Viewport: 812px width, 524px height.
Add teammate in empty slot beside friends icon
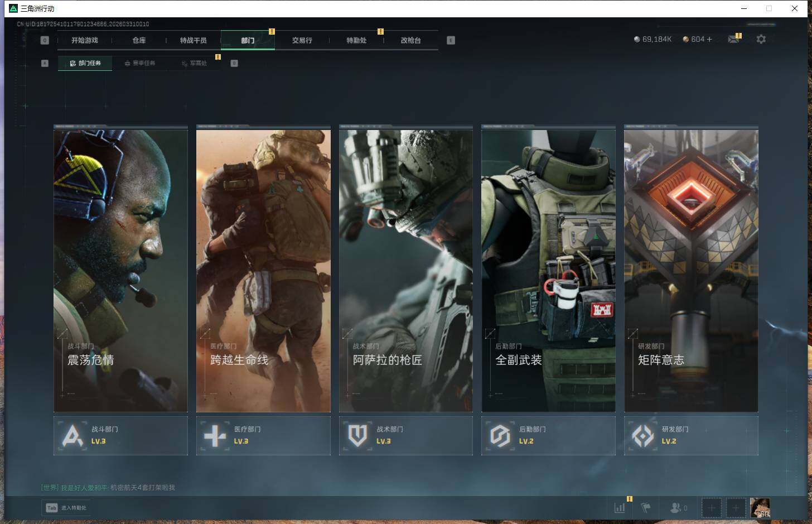coord(711,508)
